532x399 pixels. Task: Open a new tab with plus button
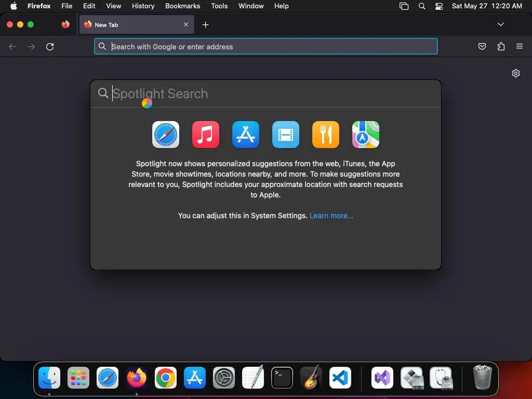[x=205, y=25]
